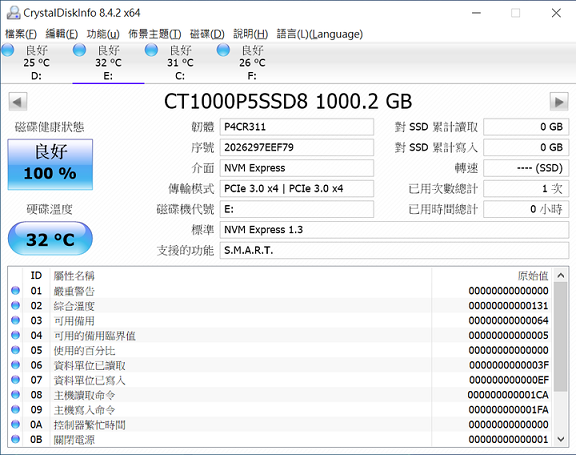This screenshot has width=576, height=455.
Task: Click the blue status circle for drive D:
Action: [8, 50]
